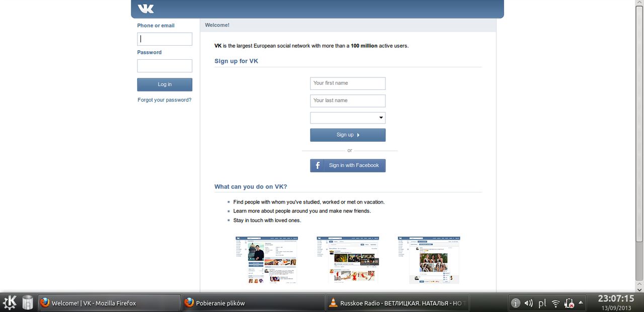Open the dropdown below the last name field
The width and height of the screenshot is (644, 312).
coord(348,118)
